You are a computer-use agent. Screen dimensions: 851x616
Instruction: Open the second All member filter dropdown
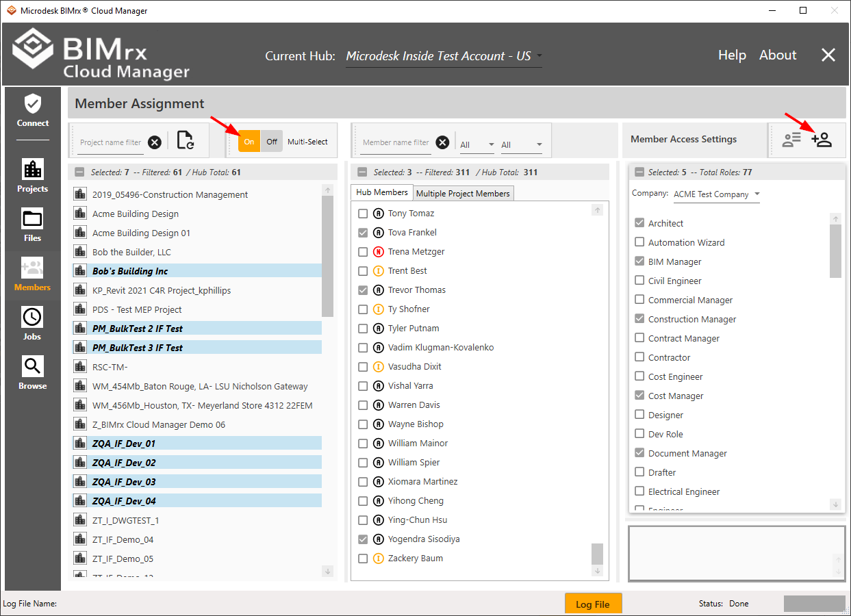coord(521,145)
